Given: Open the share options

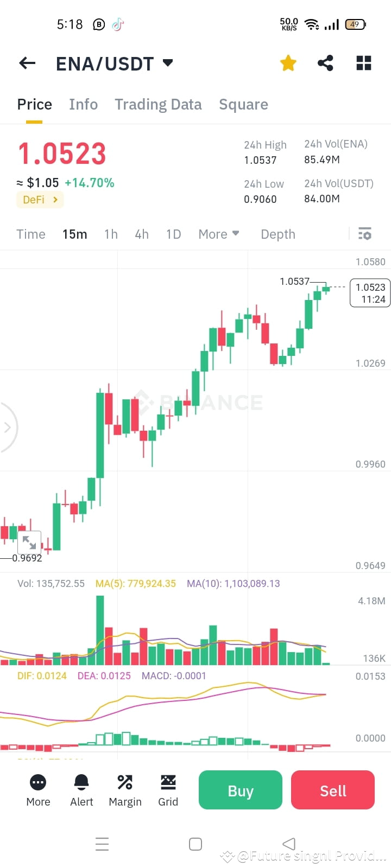Looking at the screenshot, I should click(325, 63).
